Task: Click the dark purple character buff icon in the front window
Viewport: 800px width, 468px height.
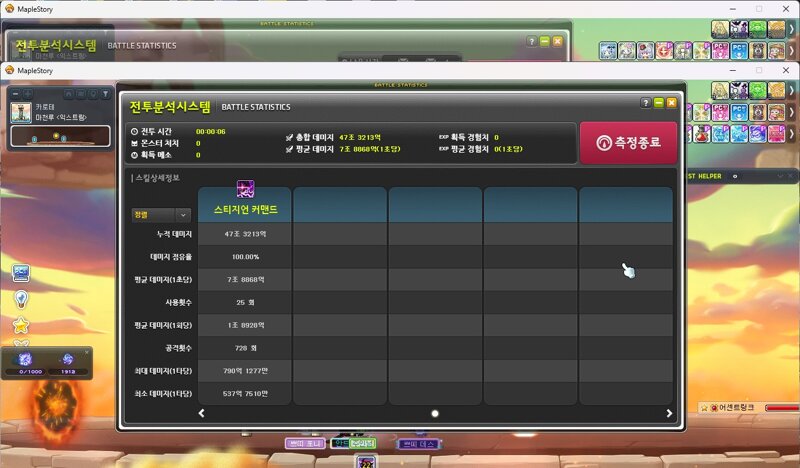Action: (739, 90)
